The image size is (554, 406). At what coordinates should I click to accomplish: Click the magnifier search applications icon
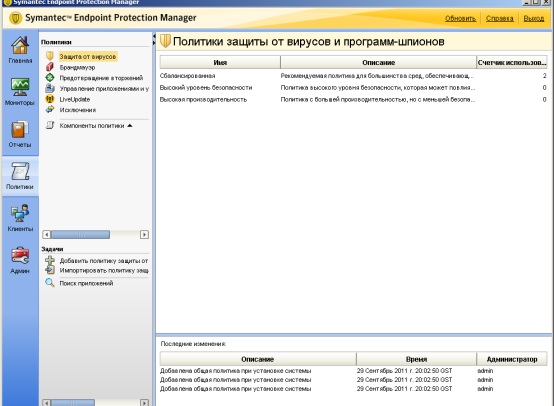(50, 283)
